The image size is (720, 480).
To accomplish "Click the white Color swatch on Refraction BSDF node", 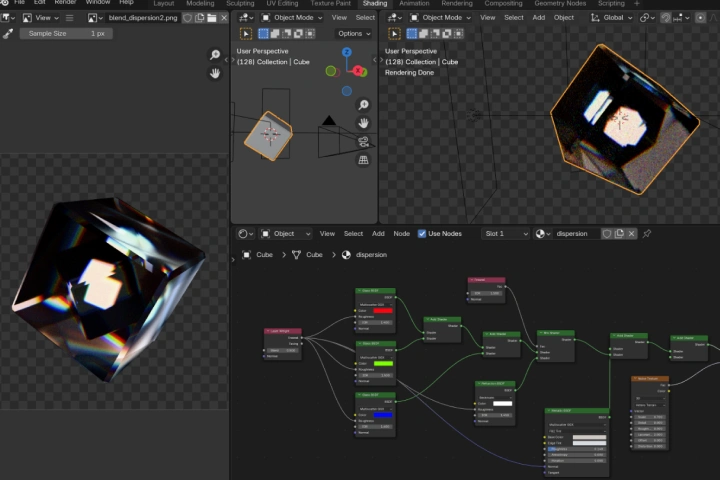I will (x=502, y=404).
